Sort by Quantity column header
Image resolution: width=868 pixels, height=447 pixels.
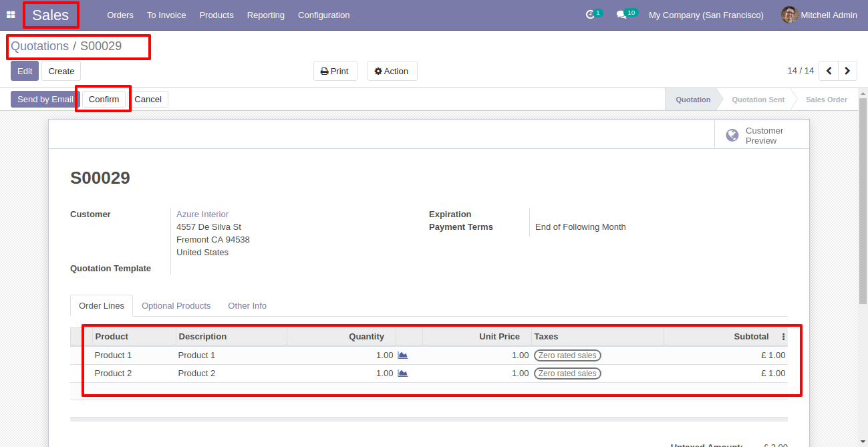(x=341, y=337)
